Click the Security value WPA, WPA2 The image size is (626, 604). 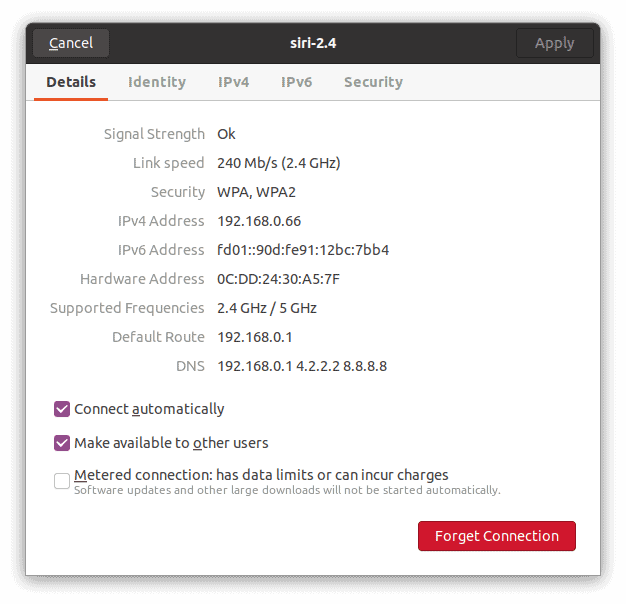pos(256,192)
